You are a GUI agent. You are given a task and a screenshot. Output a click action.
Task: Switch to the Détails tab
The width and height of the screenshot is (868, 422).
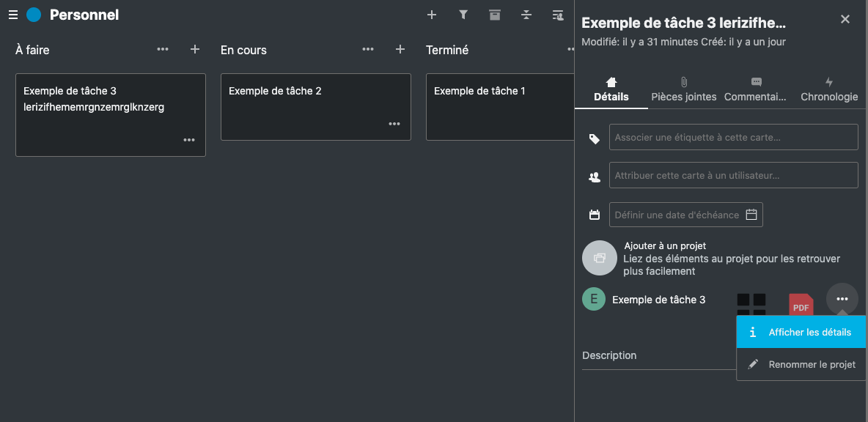pyautogui.click(x=611, y=89)
